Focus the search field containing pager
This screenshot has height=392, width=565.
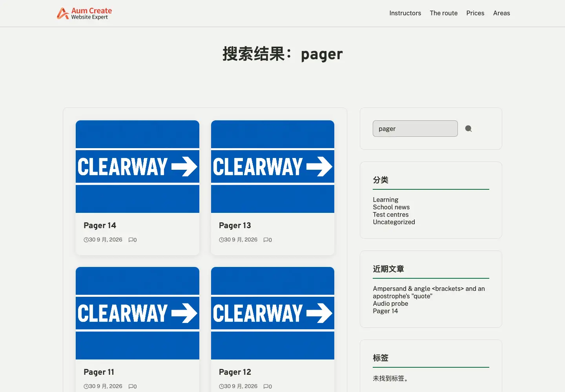415,129
